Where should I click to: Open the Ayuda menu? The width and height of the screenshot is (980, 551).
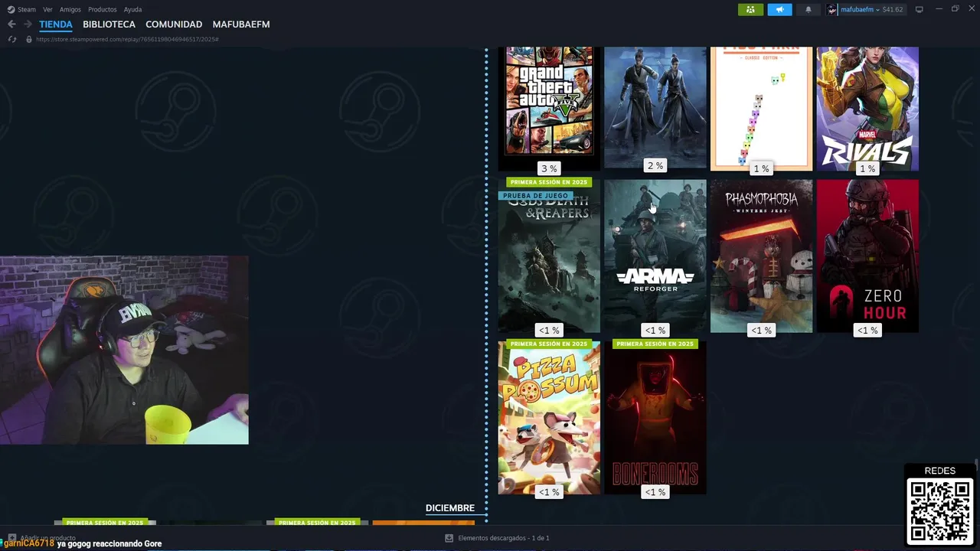tap(133, 9)
